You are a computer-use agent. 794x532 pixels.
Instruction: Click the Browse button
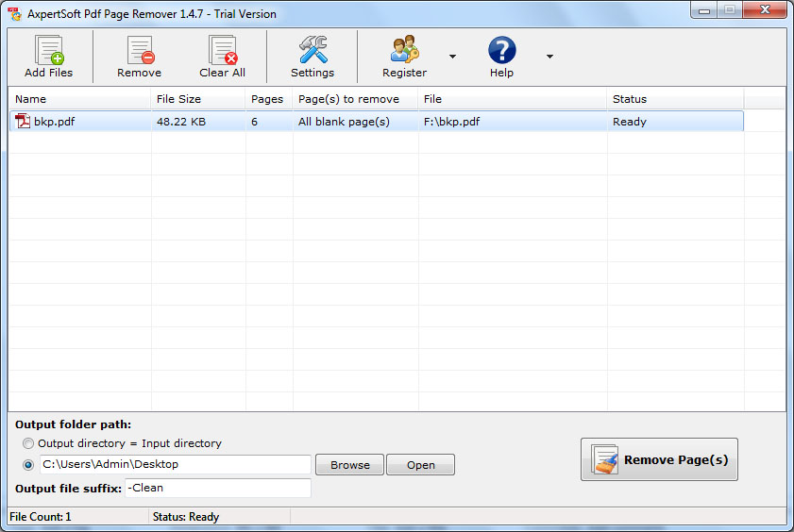[x=350, y=465]
